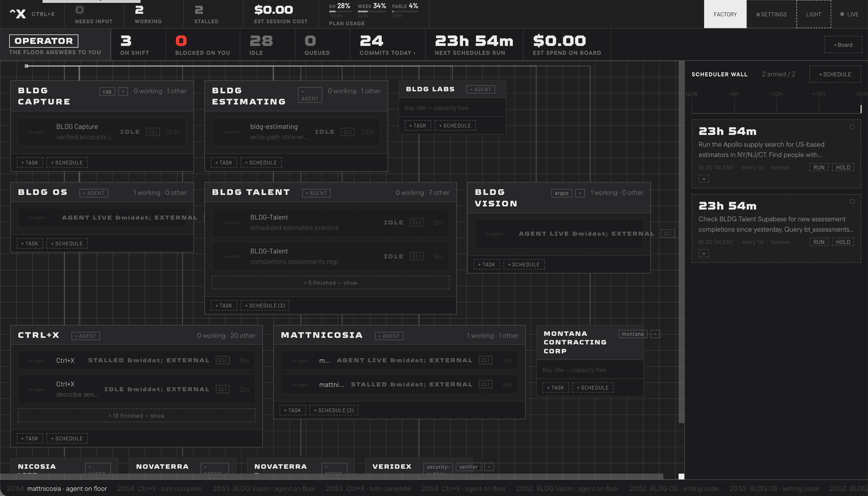Open Schedule (2) in BLDG Talent
The height and width of the screenshot is (496, 868).
tap(265, 306)
